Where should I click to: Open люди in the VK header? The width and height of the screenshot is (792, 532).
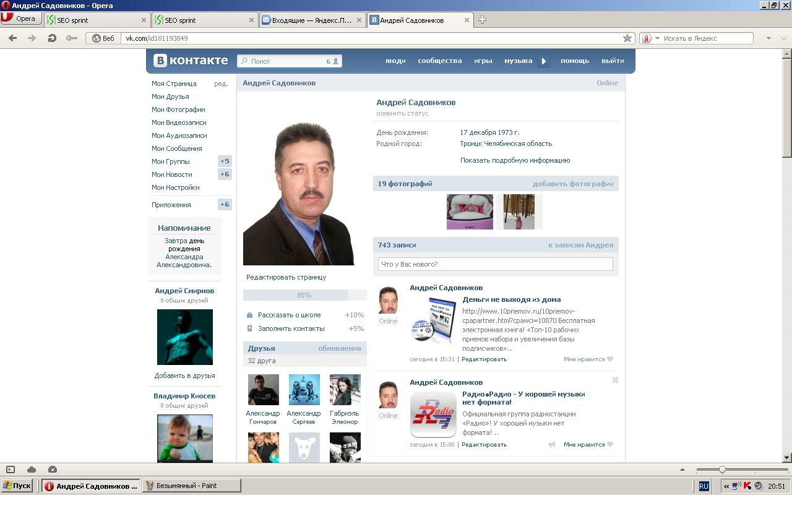point(395,61)
